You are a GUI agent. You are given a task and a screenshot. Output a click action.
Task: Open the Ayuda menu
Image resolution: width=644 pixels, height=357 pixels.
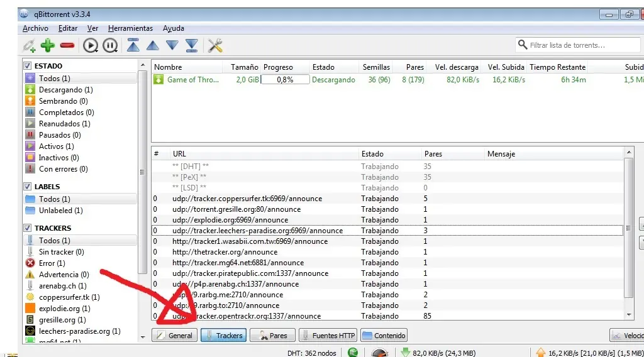tap(174, 28)
